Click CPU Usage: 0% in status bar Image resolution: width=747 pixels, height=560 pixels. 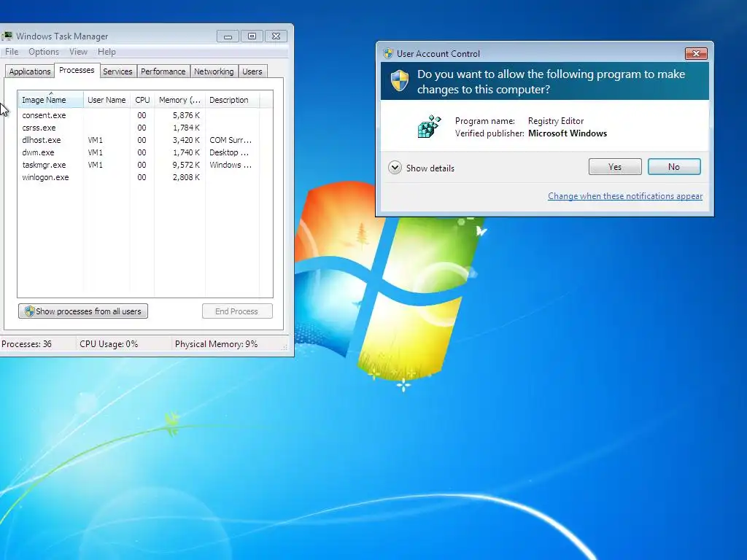(109, 344)
